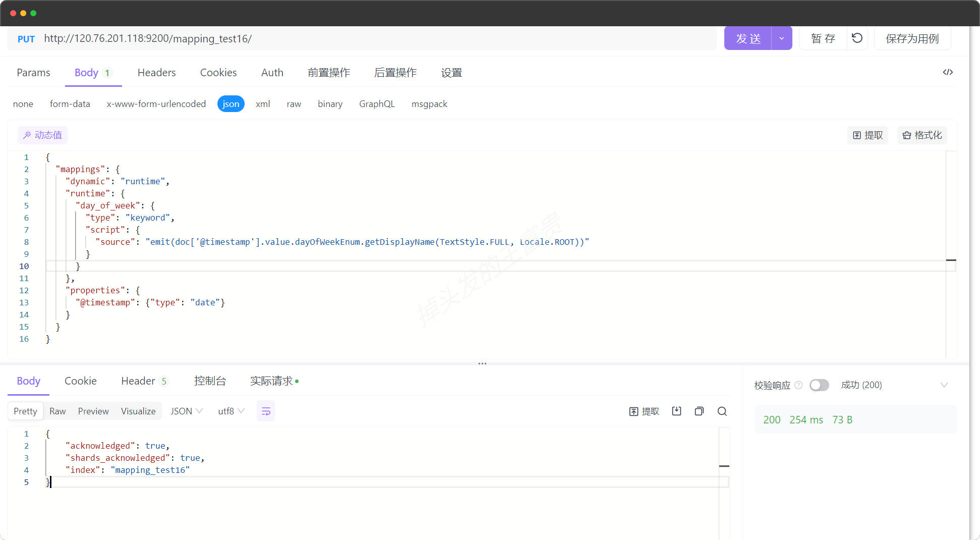Open the 设置 tab

451,73
